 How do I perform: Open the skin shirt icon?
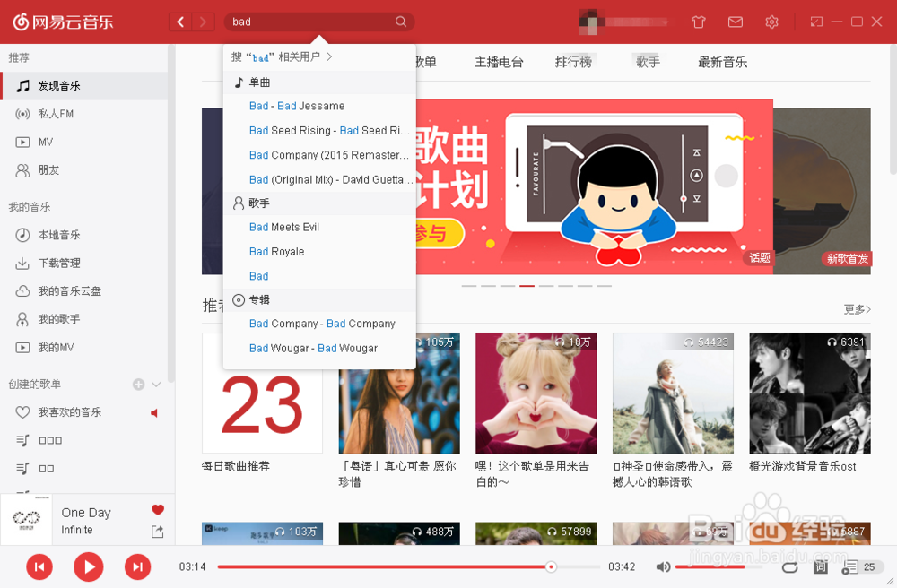698,22
